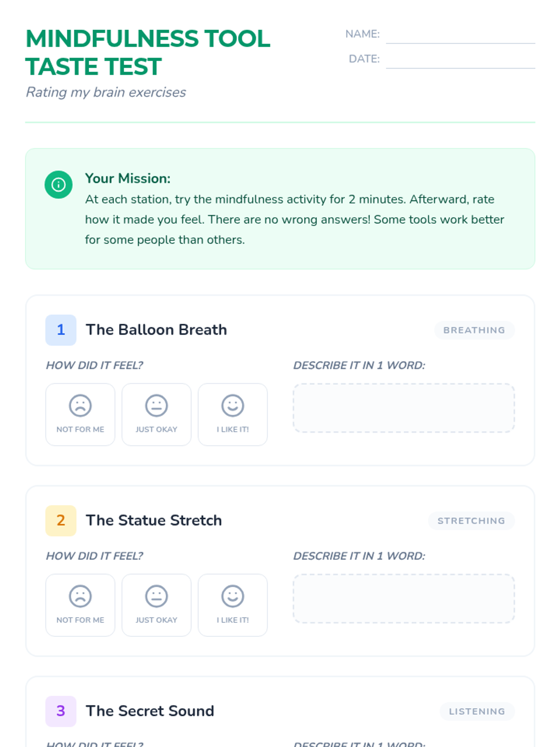Select sad face for Statue Stretch
The height and width of the screenshot is (747, 560).
[x=80, y=596]
